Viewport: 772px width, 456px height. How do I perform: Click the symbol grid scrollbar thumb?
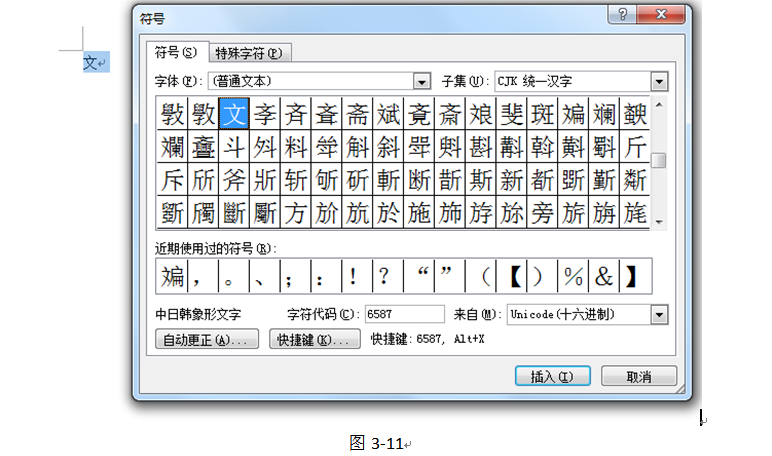click(x=659, y=161)
